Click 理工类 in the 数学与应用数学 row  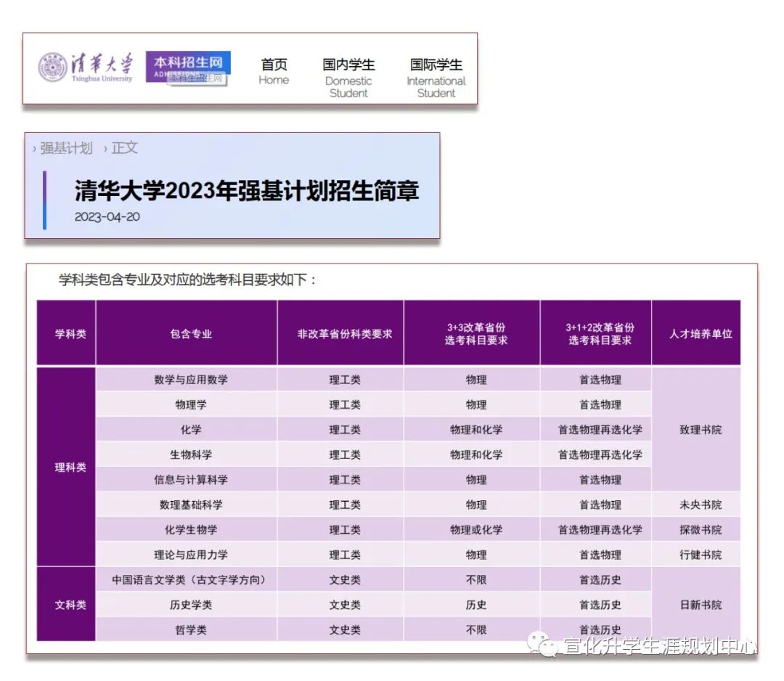(340, 380)
